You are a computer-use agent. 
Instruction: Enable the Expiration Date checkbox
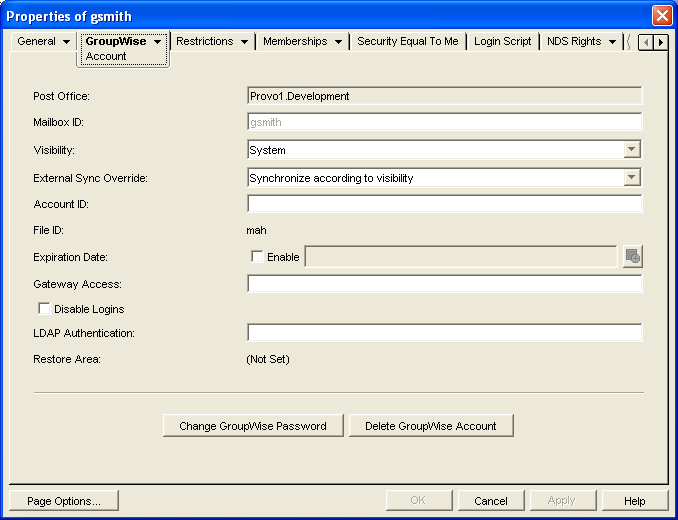(257, 256)
